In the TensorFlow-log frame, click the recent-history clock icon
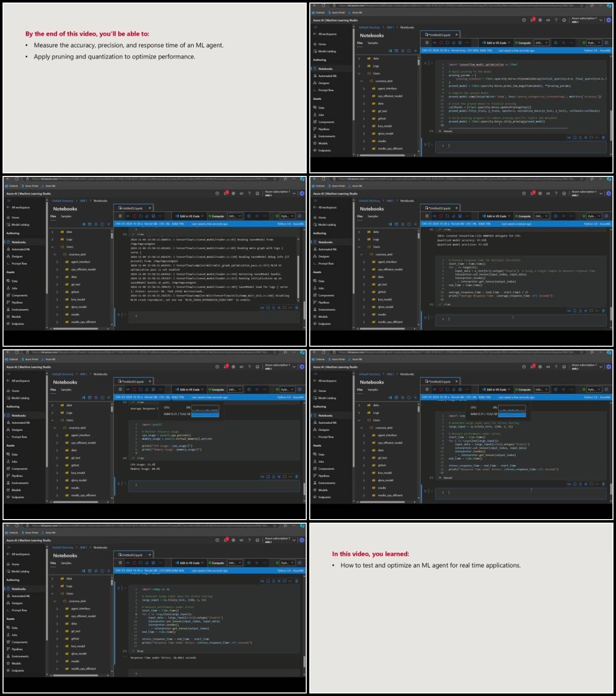The width and height of the screenshot is (616, 696). tap(218, 193)
